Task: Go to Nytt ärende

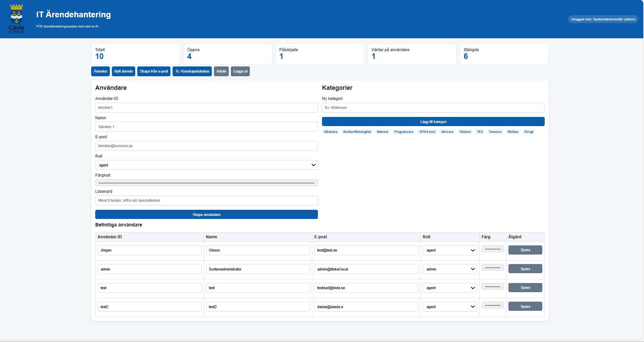Action: point(123,72)
